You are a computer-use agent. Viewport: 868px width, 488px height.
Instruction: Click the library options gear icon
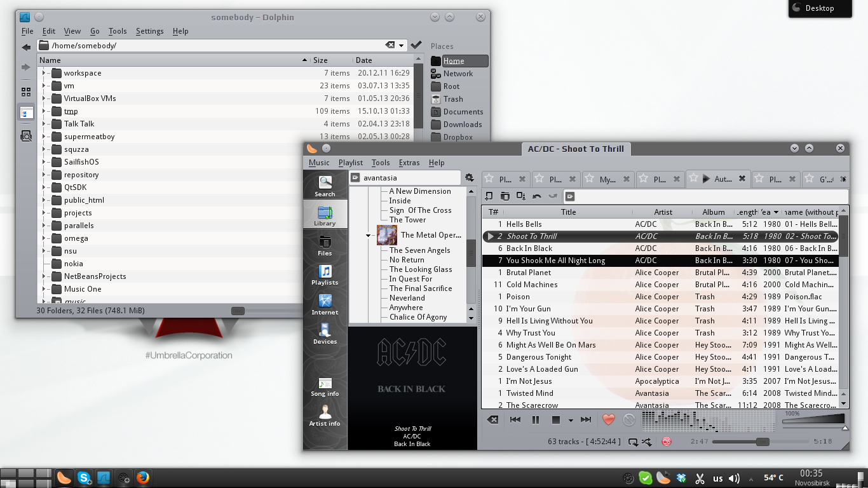[x=470, y=178]
